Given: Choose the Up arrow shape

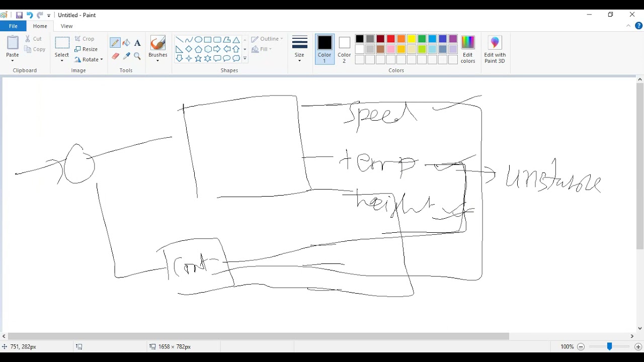Looking at the screenshot, I should click(236, 49).
